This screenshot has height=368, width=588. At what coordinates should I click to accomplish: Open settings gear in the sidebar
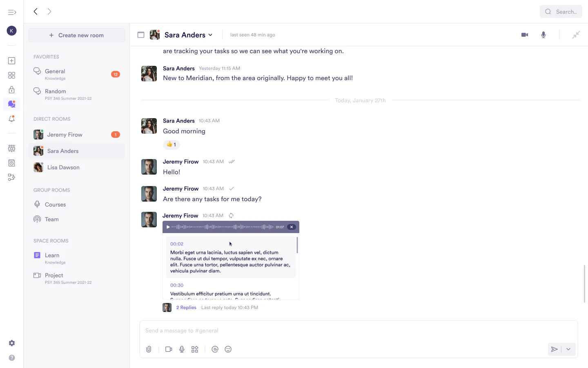(12, 343)
